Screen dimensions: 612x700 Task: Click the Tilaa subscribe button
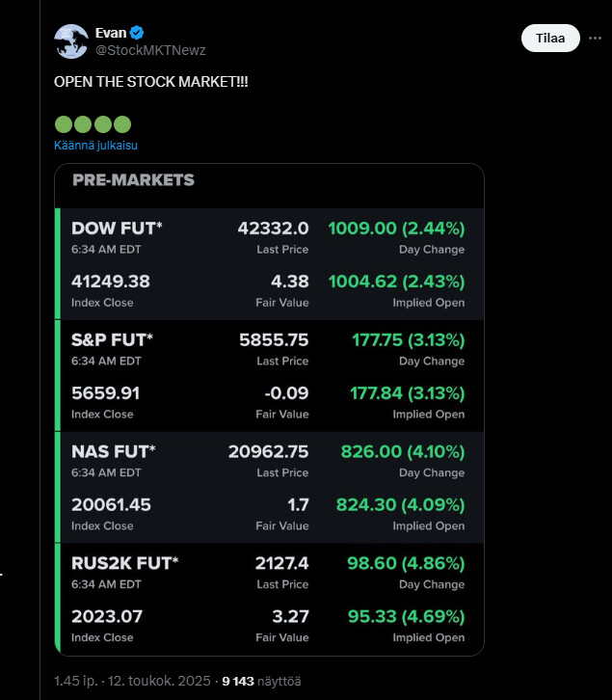(x=550, y=39)
